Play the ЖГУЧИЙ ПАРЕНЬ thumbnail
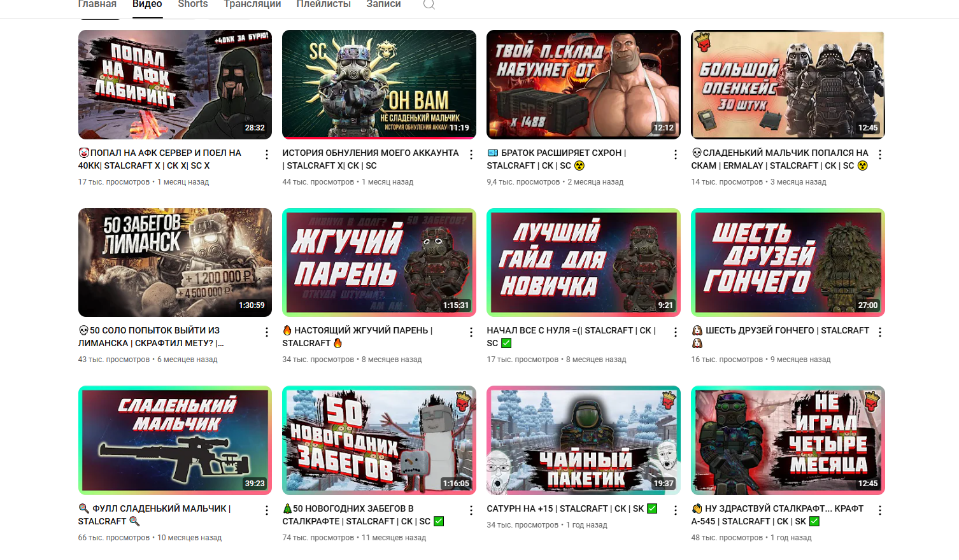Viewport: 959px width, 560px height. tap(379, 262)
